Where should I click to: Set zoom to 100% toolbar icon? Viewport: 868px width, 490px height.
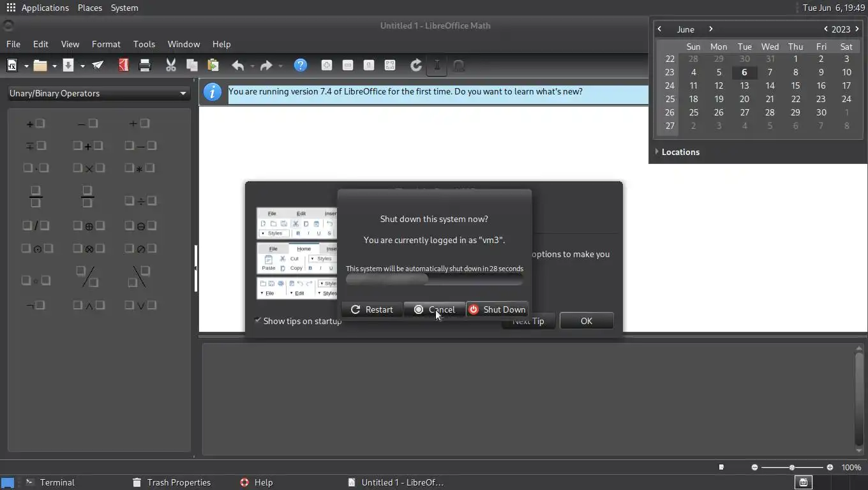tap(369, 65)
